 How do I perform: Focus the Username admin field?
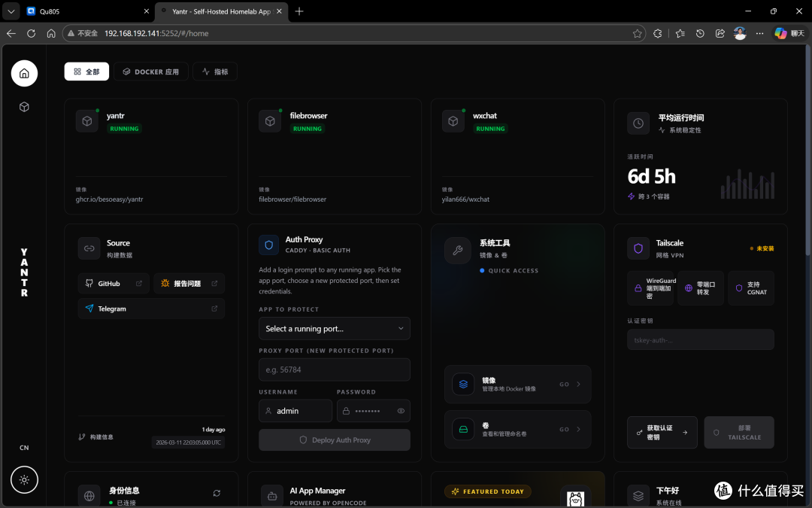295,411
